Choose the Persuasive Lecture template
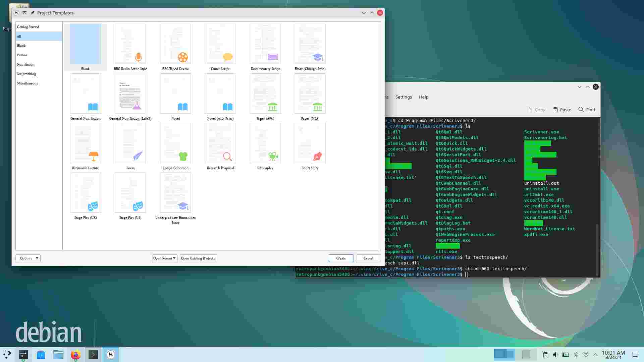The image size is (644, 362). coord(85,143)
